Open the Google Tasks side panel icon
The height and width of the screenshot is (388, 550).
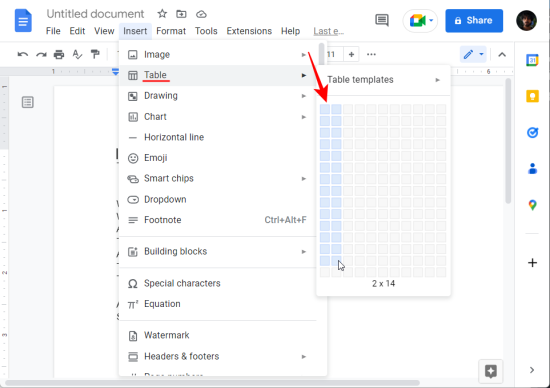[x=532, y=133]
